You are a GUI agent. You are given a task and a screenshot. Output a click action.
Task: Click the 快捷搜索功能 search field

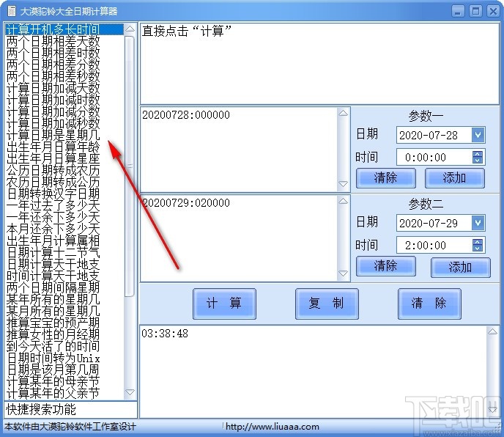coord(70,410)
